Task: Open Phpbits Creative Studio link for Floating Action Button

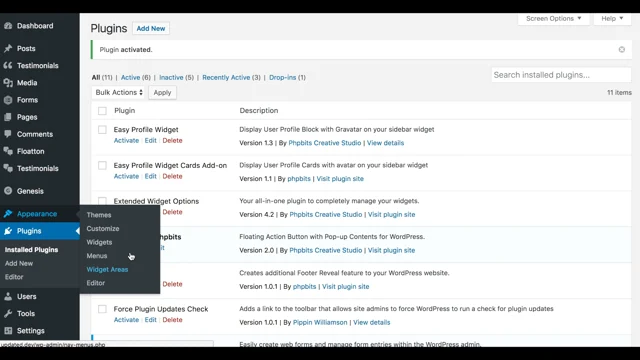Action: tap(326, 251)
